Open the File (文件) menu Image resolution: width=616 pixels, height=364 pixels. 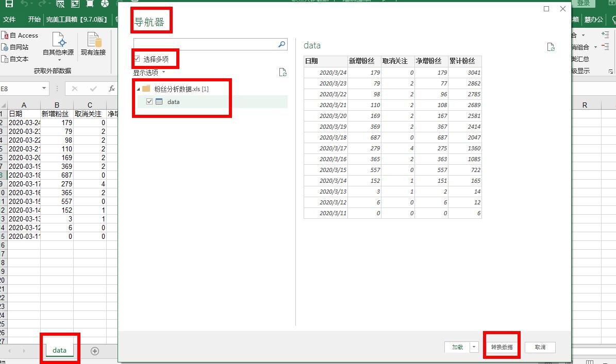click(x=9, y=19)
